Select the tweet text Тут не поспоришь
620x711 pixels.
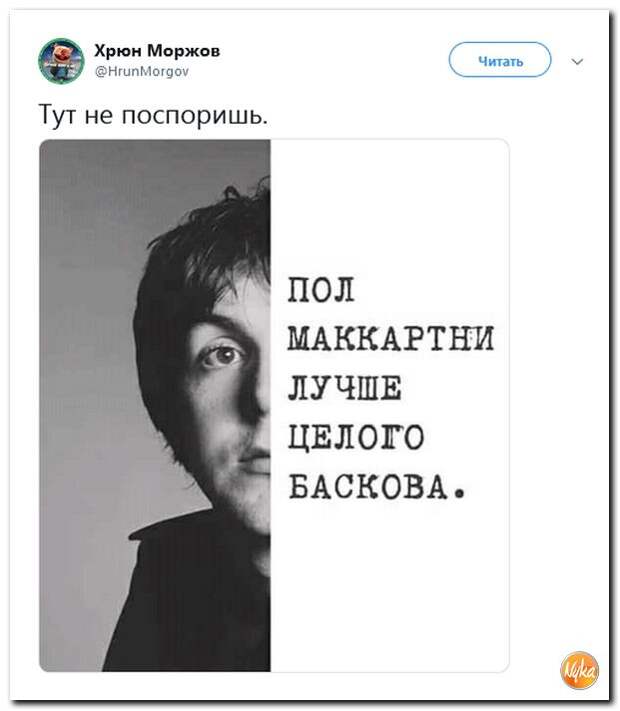tap(153, 114)
